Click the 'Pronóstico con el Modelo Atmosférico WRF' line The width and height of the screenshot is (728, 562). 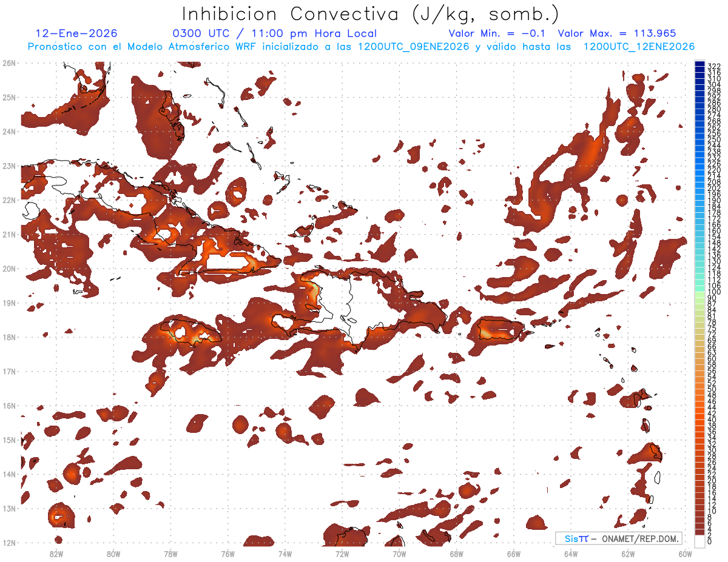click(361, 47)
